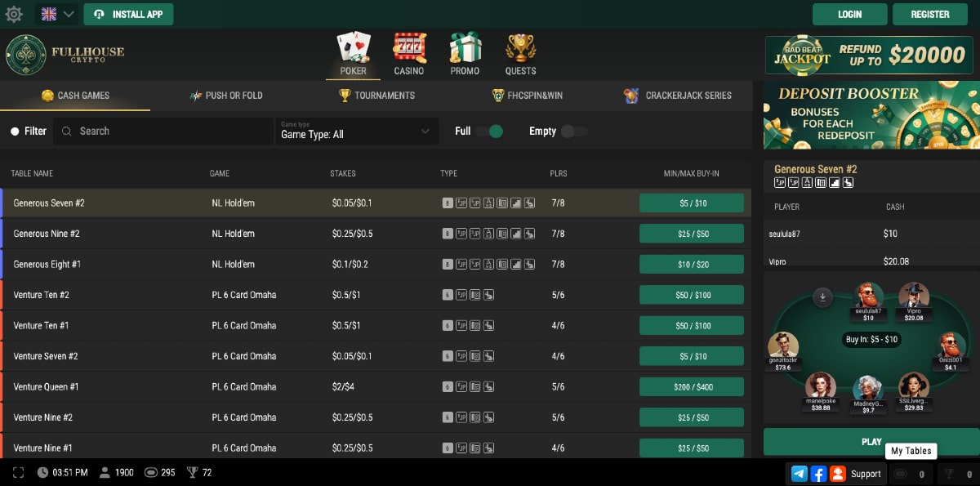The image size is (980, 486).
Task: Click the PLAY button for the selected table
Action: click(x=871, y=442)
